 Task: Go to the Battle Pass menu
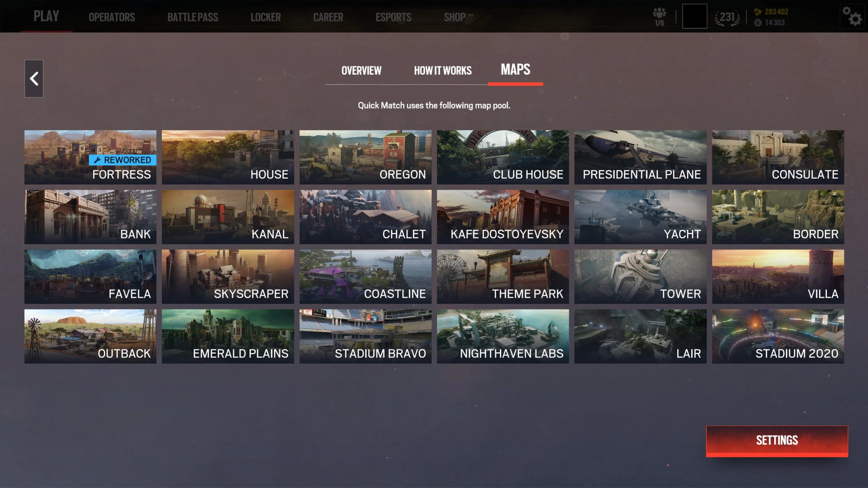click(193, 17)
